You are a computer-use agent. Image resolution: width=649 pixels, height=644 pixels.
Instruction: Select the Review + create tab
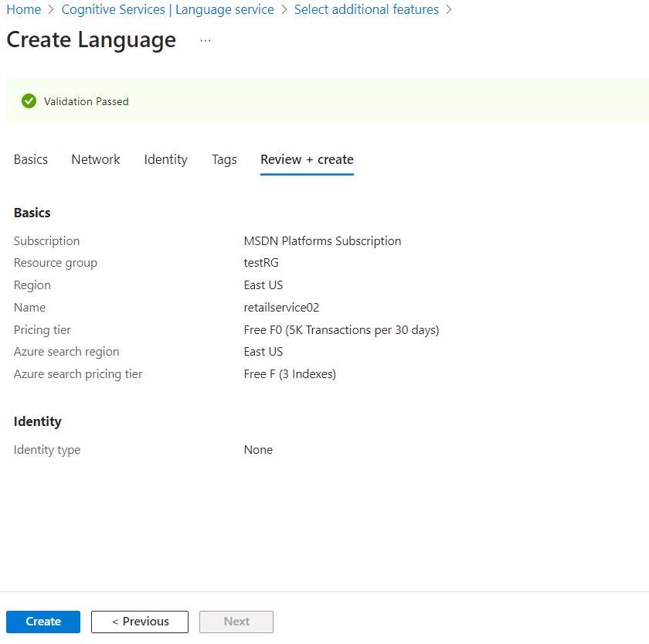(307, 159)
